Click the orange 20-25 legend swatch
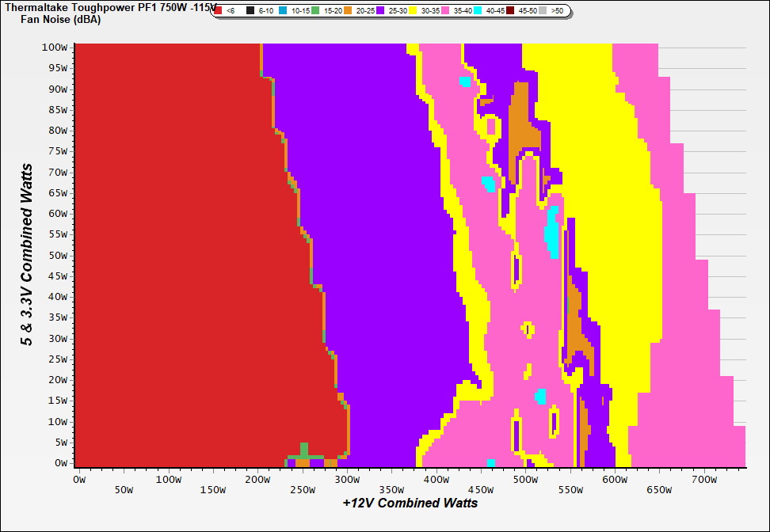 (349, 11)
